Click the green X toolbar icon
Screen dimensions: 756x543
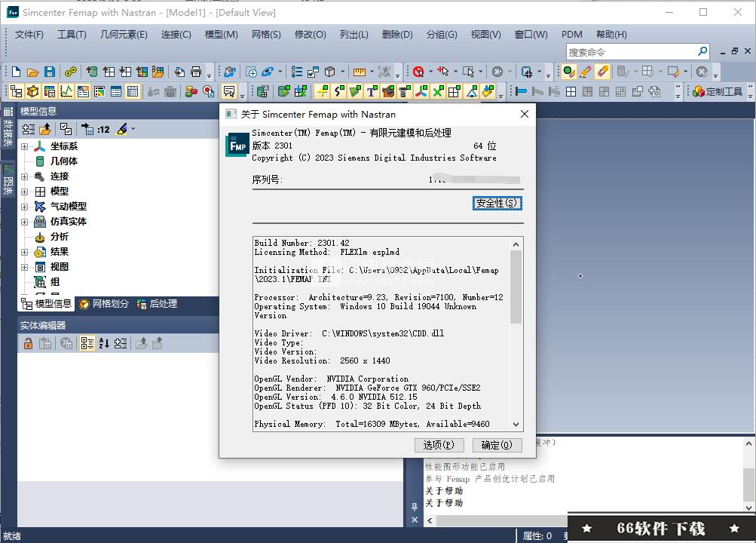point(438,91)
